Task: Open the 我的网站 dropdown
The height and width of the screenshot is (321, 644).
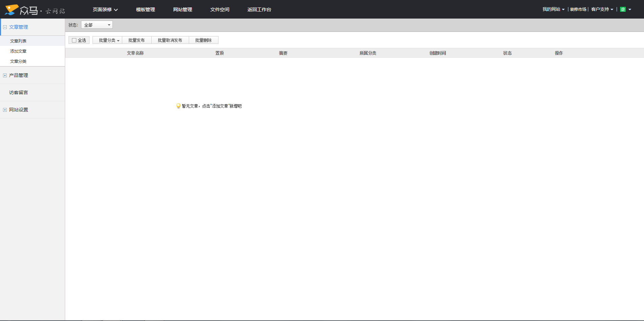Action: pyautogui.click(x=553, y=9)
